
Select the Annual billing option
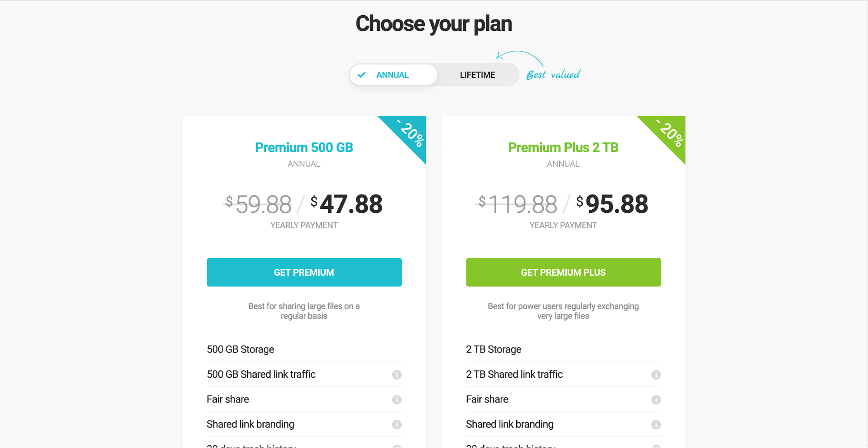click(x=393, y=75)
